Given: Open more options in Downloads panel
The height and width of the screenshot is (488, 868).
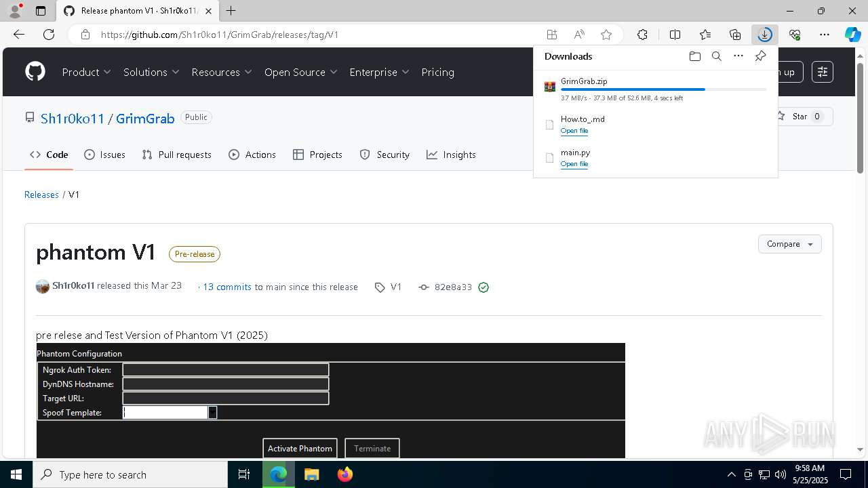Looking at the screenshot, I should coord(738,56).
